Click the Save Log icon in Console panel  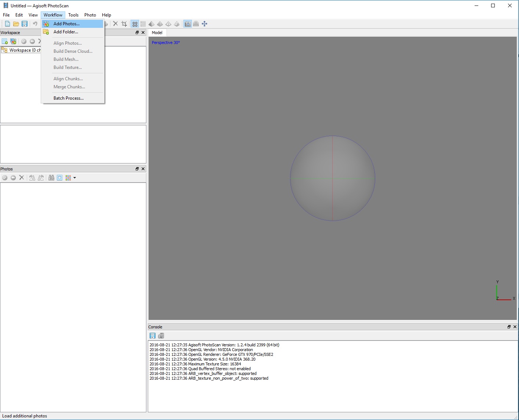point(153,336)
